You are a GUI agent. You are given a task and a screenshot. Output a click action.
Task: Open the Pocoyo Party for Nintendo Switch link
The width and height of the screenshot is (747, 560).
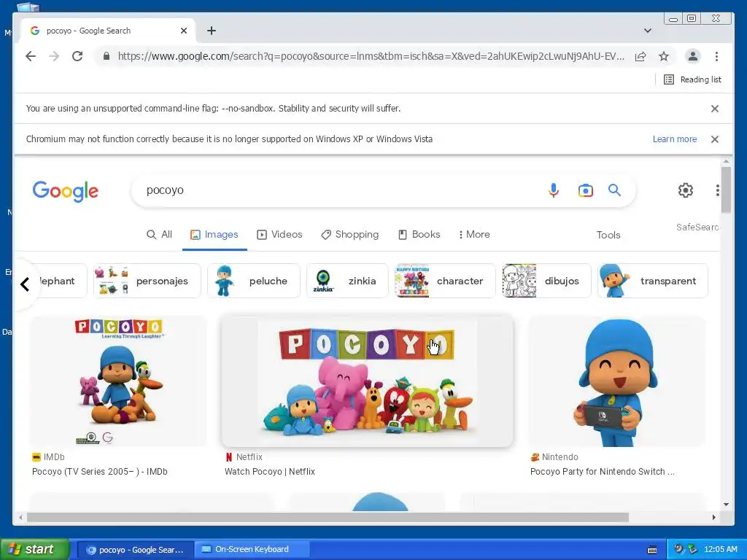[602, 472]
